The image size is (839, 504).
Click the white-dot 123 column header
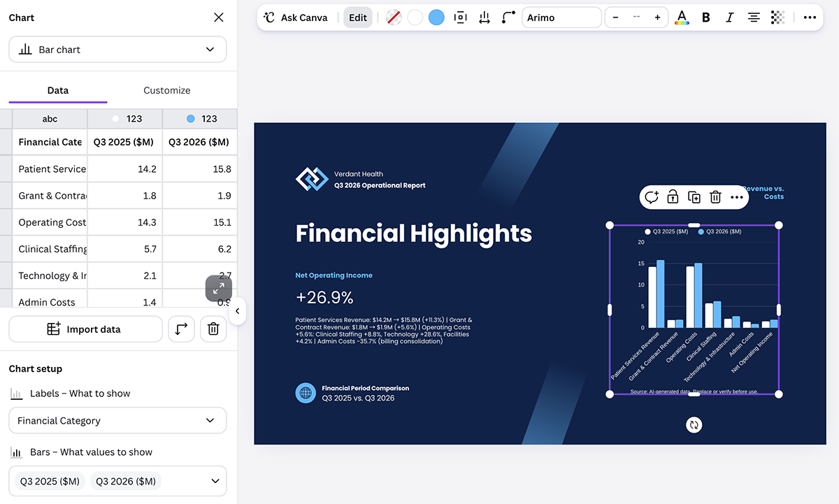click(125, 119)
